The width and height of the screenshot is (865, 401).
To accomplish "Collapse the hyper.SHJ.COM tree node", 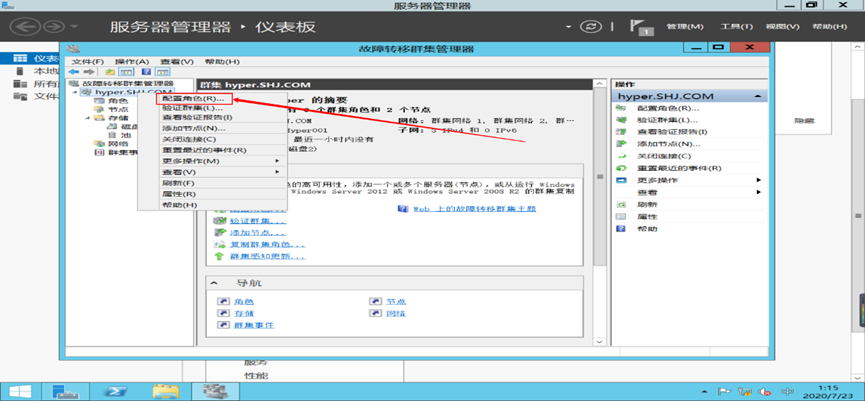I will coord(76,92).
